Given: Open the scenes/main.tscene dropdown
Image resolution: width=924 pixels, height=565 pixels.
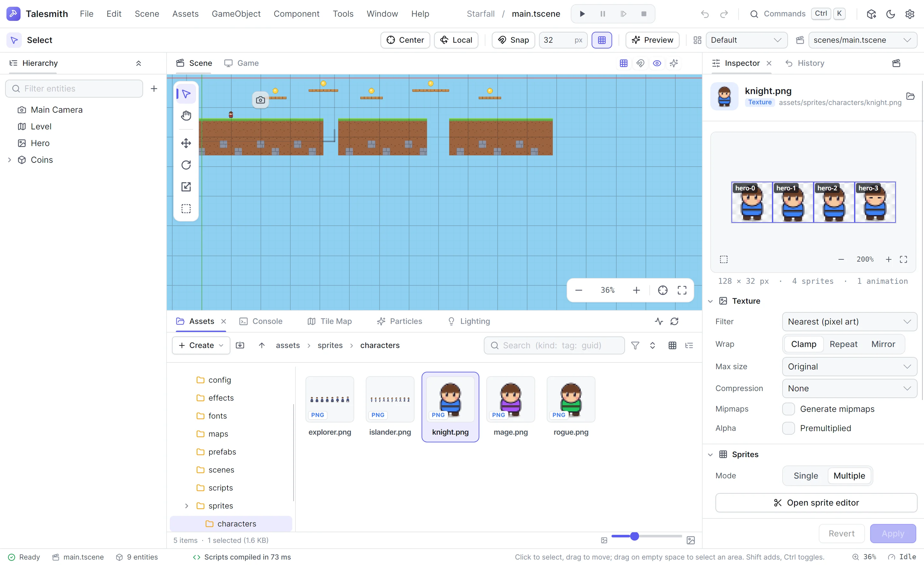Looking at the screenshot, I should [x=862, y=40].
